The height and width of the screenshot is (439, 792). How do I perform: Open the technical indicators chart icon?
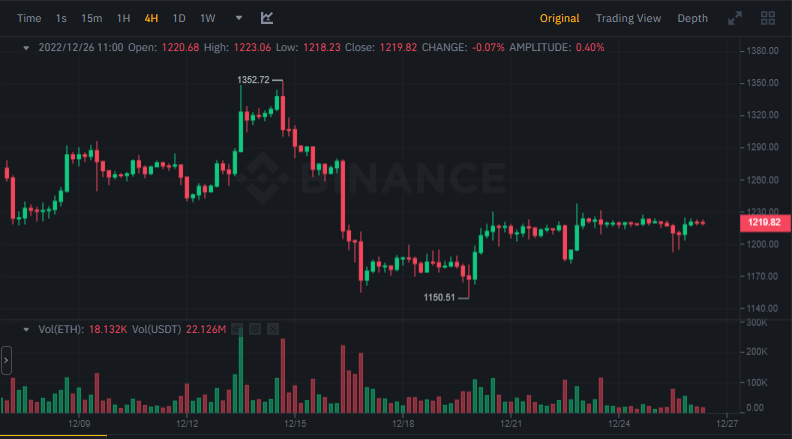point(267,18)
